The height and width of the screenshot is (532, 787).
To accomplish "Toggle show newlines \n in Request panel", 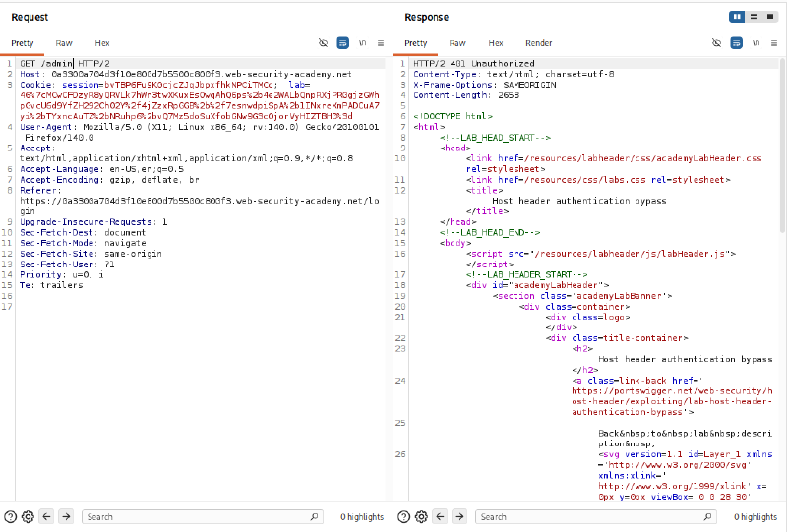I will click(x=362, y=43).
